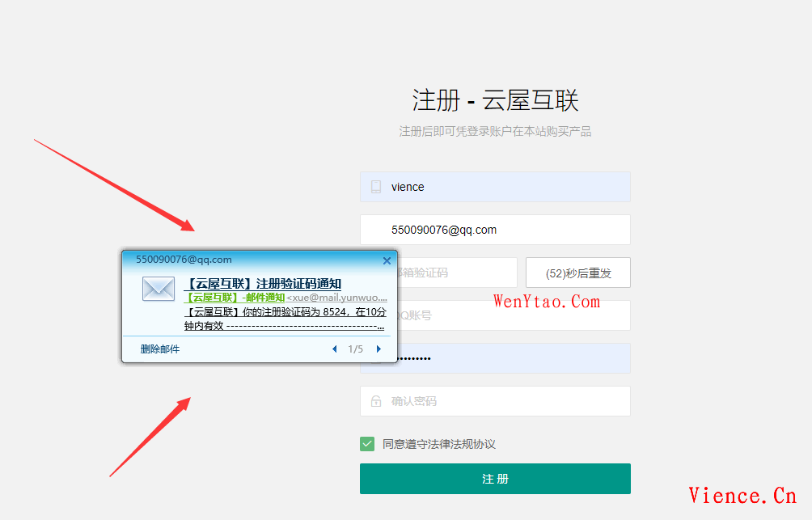The height and width of the screenshot is (520, 812).
Task: Click the envelope icon in mail popup
Action: 159,289
